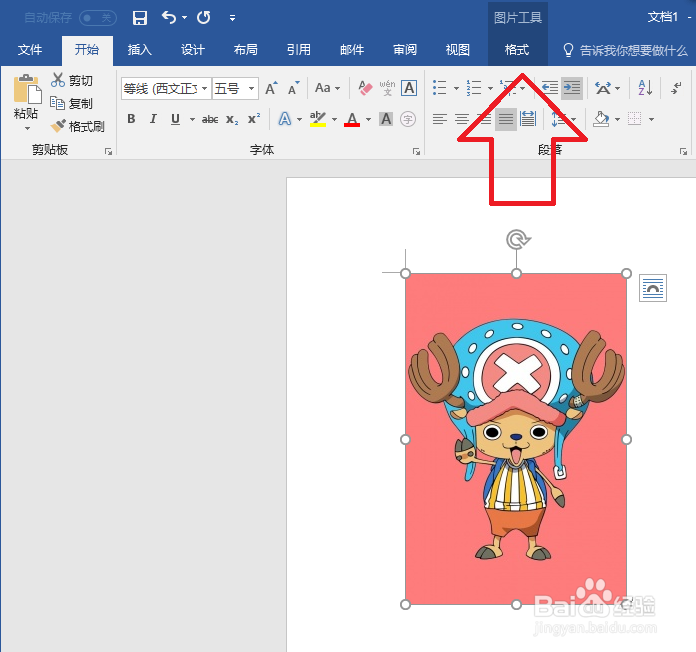Click the Phonetic Guide wén icon
696x652 pixels.
coord(387,88)
